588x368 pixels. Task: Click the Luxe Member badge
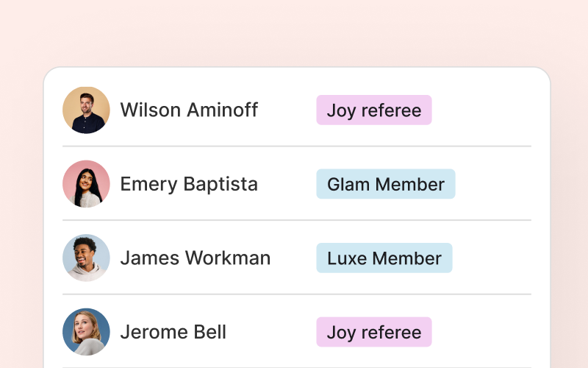pyautogui.click(x=384, y=258)
